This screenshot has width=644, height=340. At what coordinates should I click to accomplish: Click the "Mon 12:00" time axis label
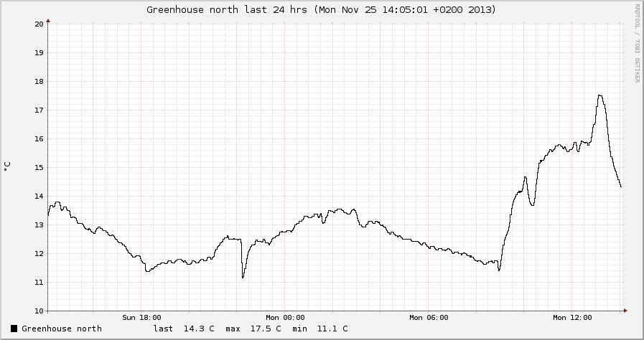tap(572, 318)
